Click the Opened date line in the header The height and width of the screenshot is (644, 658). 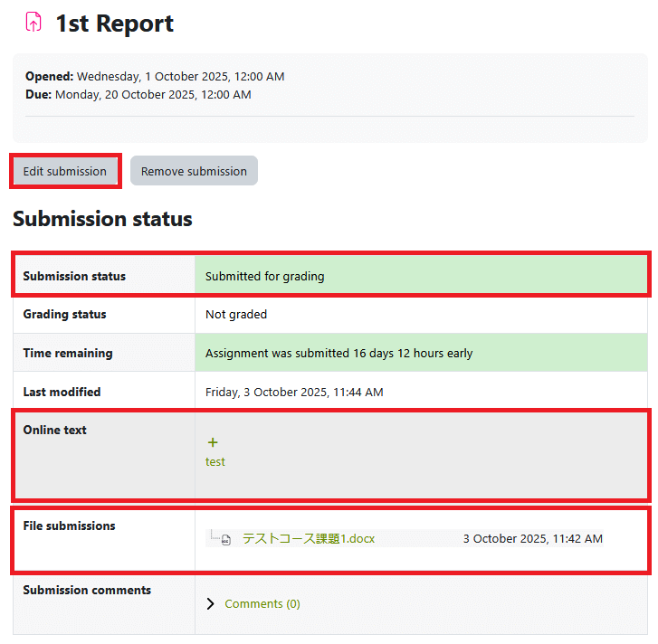point(155,76)
